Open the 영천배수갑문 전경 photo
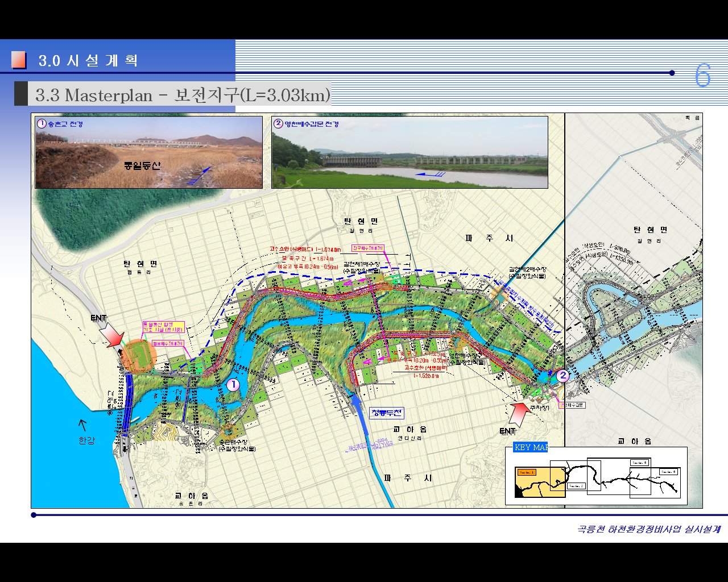The image size is (728, 582). (409, 152)
